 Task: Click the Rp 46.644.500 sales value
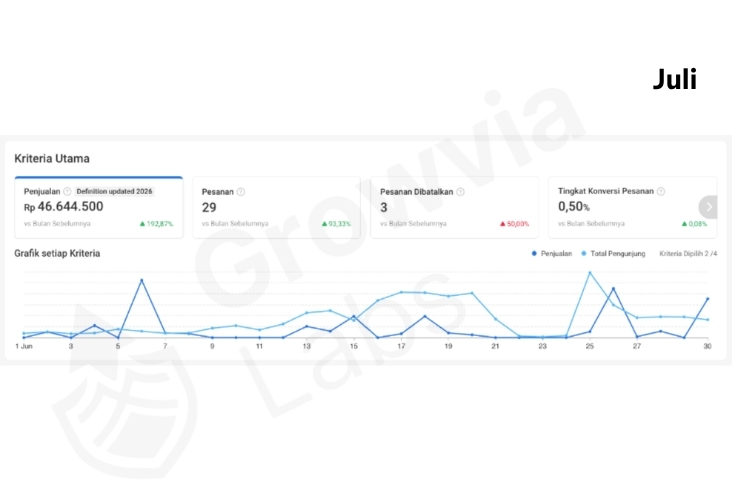click(x=63, y=206)
